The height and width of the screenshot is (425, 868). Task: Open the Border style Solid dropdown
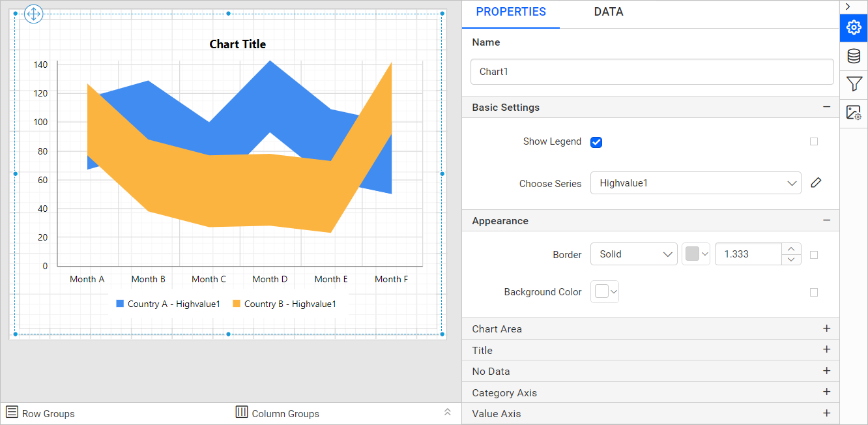[634, 254]
